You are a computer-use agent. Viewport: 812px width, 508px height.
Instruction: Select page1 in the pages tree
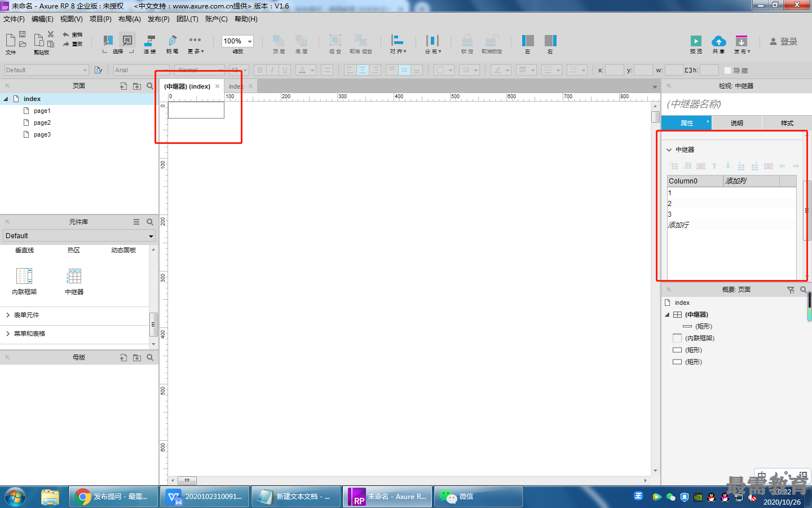coord(42,111)
